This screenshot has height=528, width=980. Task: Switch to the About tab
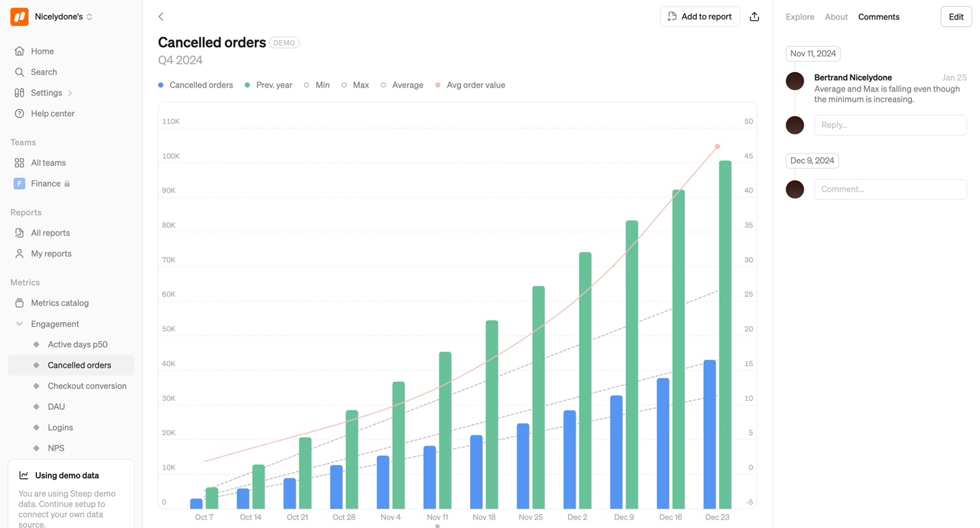coord(836,17)
